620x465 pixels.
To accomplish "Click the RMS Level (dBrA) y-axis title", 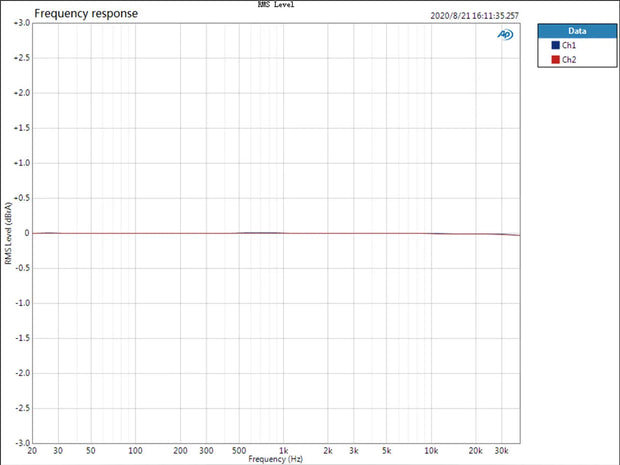I will tap(9, 232).
